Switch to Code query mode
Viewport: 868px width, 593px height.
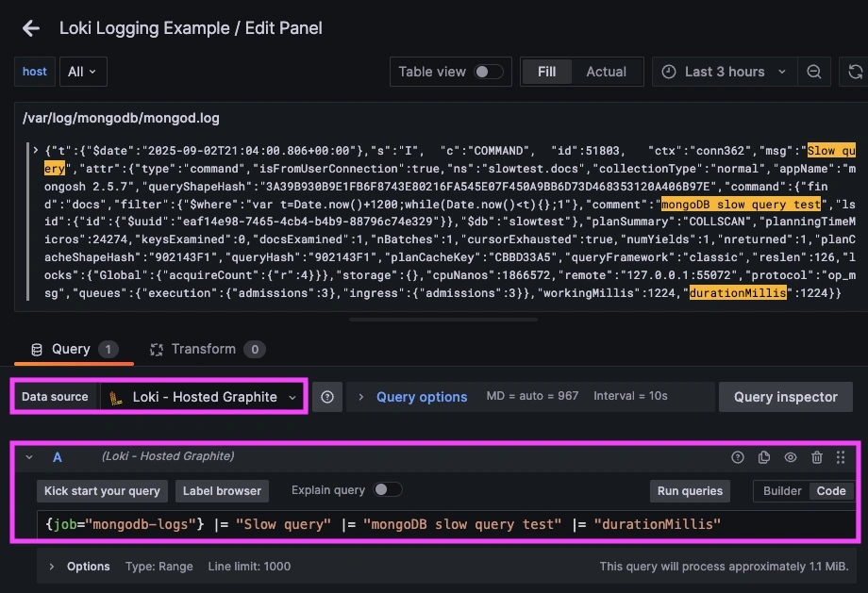pos(831,491)
